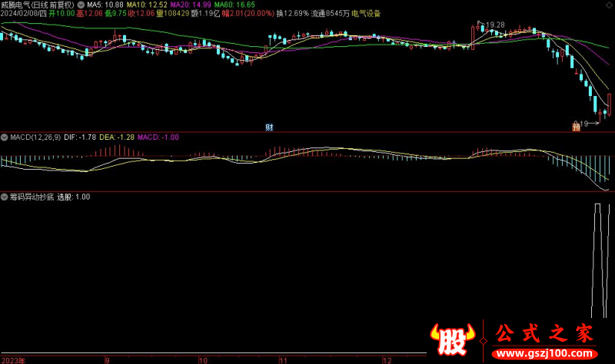Click the 电气设备 sector link

[366, 14]
